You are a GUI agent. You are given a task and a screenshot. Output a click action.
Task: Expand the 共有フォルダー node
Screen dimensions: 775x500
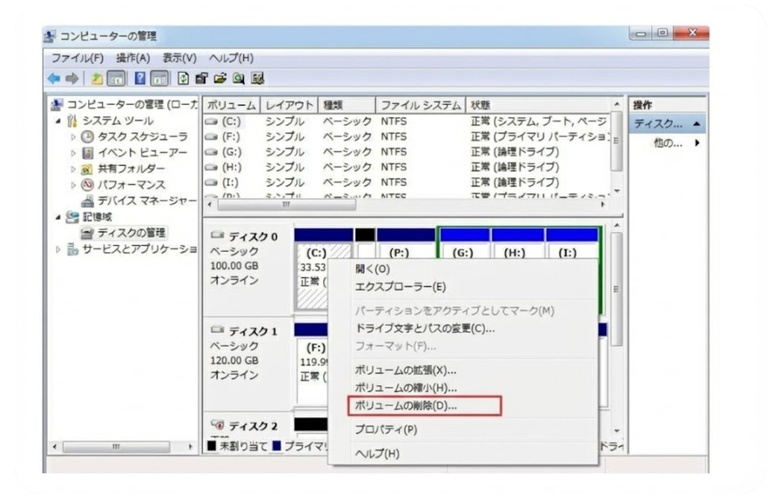(73, 169)
